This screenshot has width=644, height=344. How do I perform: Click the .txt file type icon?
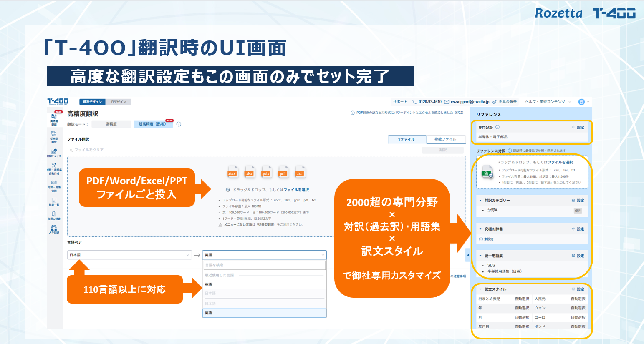coord(299,171)
